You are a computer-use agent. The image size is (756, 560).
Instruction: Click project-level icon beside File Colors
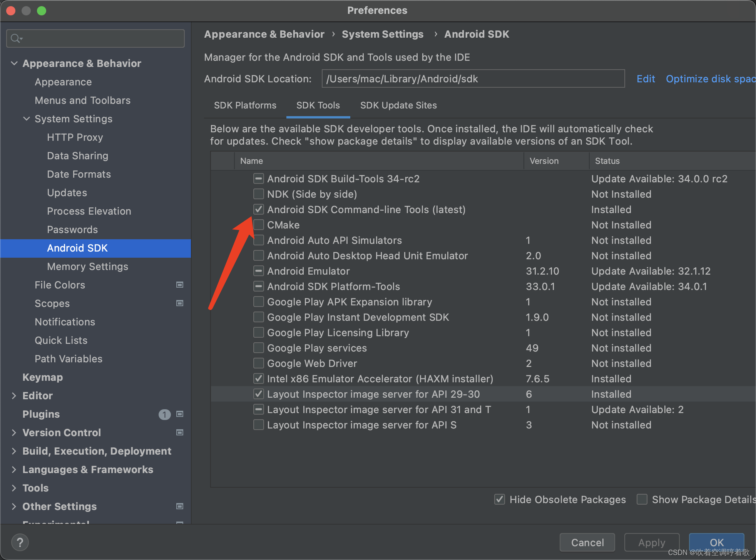[x=179, y=285]
